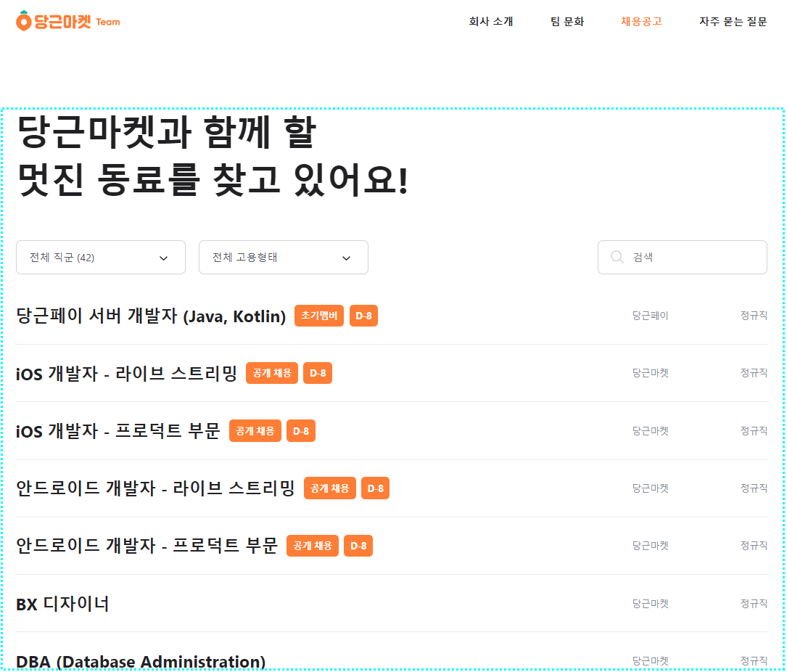Screen dimensions: 787x672
Task: Click 당근페이 company label in first row
Action: [651, 316]
